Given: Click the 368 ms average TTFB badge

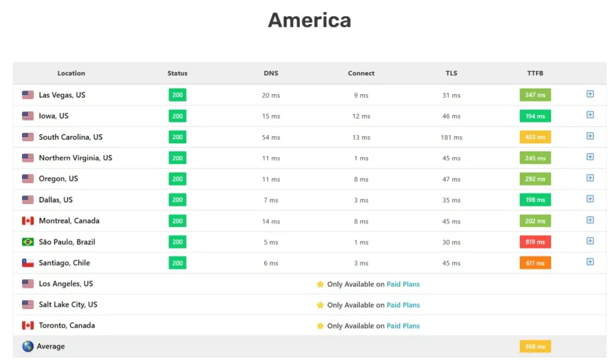Looking at the screenshot, I should click(535, 347).
